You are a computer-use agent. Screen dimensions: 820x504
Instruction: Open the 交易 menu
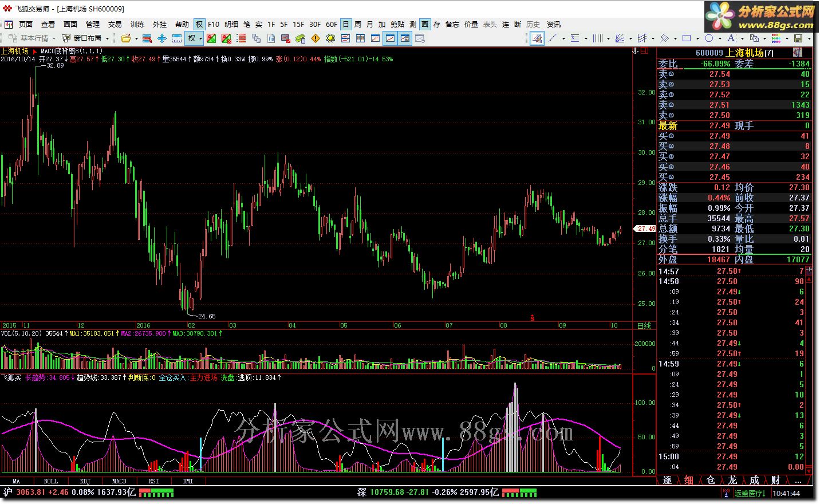(x=115, y=24)
